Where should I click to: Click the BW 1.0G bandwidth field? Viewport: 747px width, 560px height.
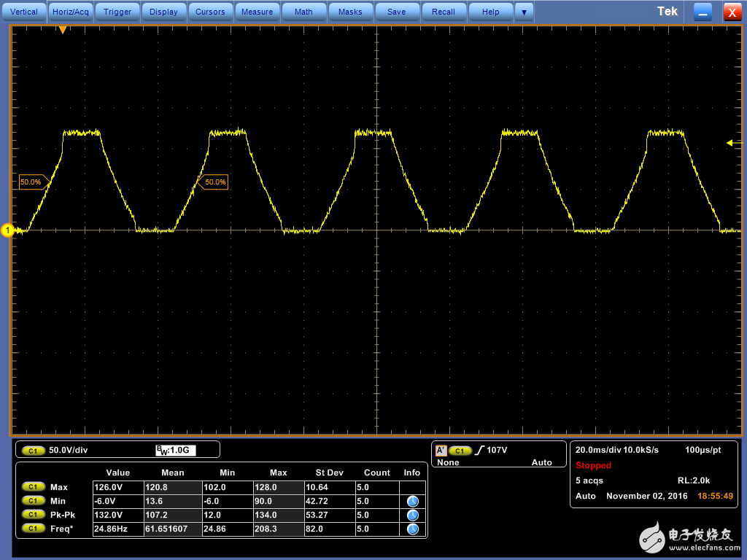click(176, 451)
